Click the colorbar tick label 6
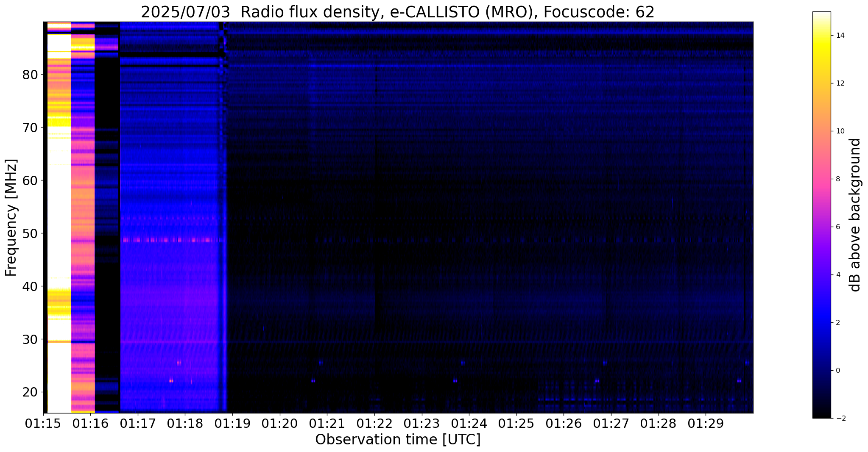 (837, 227)
